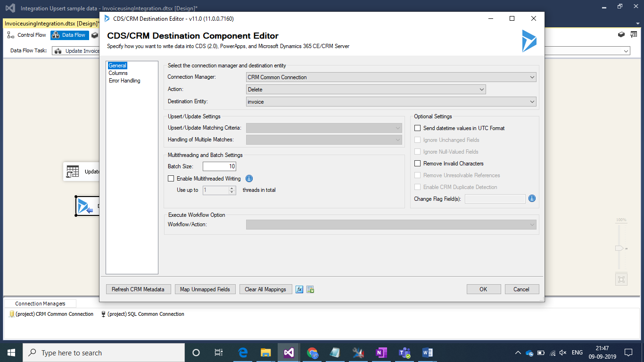This screenshot has height=362, width=644.
Task: Click Cancel in the destination editor
Action: 522,289
